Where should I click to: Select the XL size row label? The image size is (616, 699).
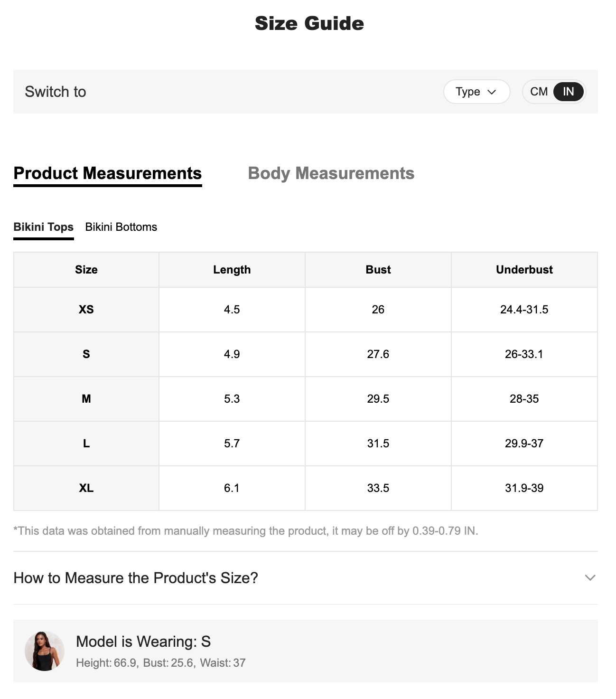coord(86,488)
